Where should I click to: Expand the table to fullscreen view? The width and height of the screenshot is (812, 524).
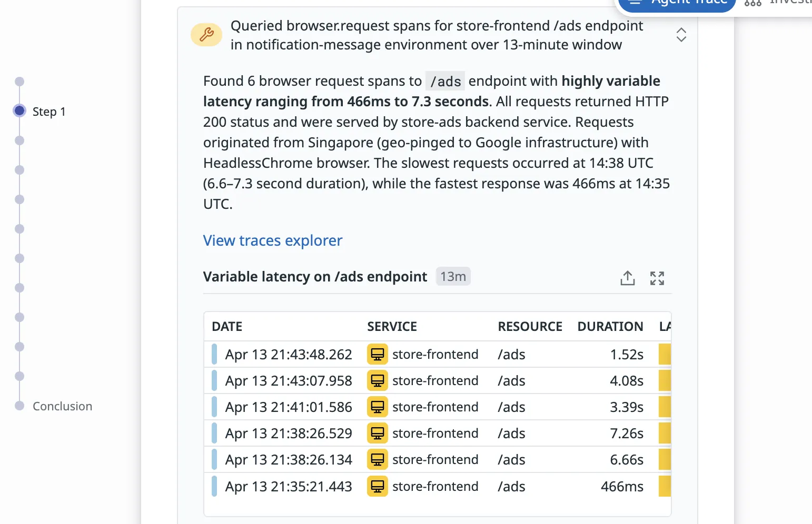point(657,278)
